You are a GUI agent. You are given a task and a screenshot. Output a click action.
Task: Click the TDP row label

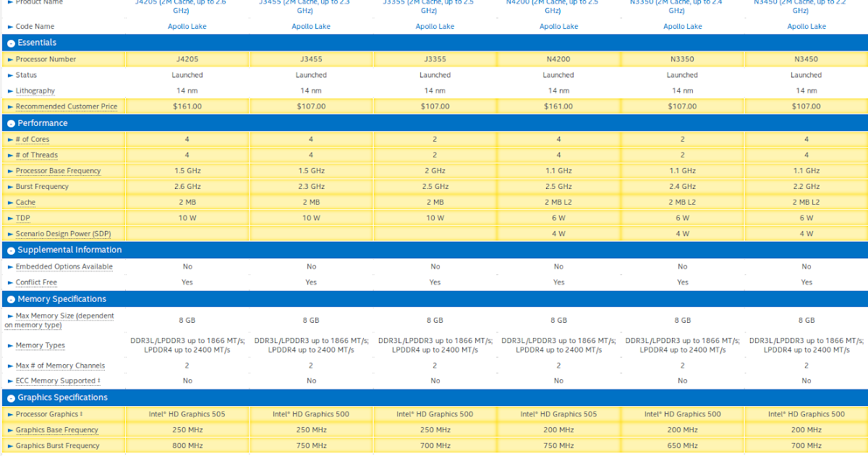coord(22,218)
